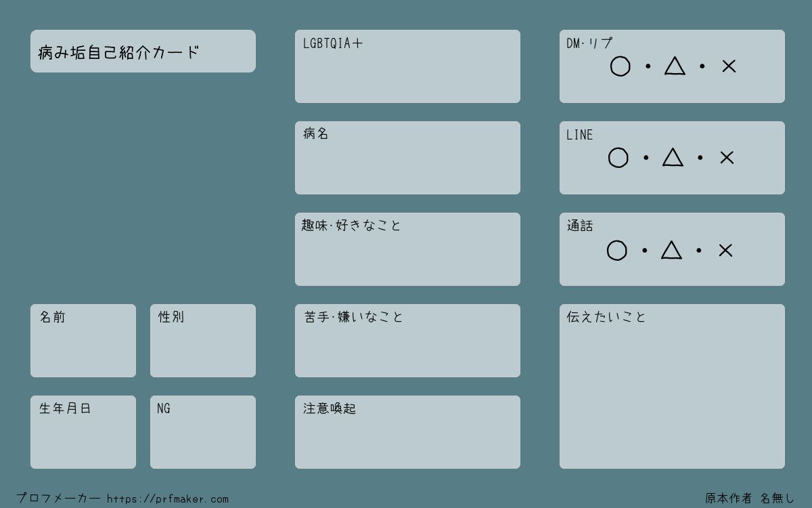Choose the cross symbol under LINE
Image resolution: width=812 pixels, height=508 pixels.
[x=727, y=158]
